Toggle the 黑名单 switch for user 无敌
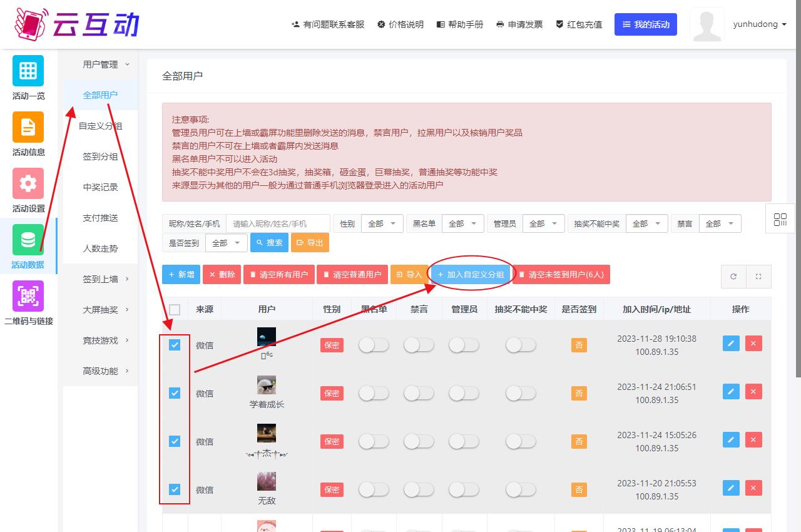This screenshot has width=801, height=532. (x=374, y=489)
